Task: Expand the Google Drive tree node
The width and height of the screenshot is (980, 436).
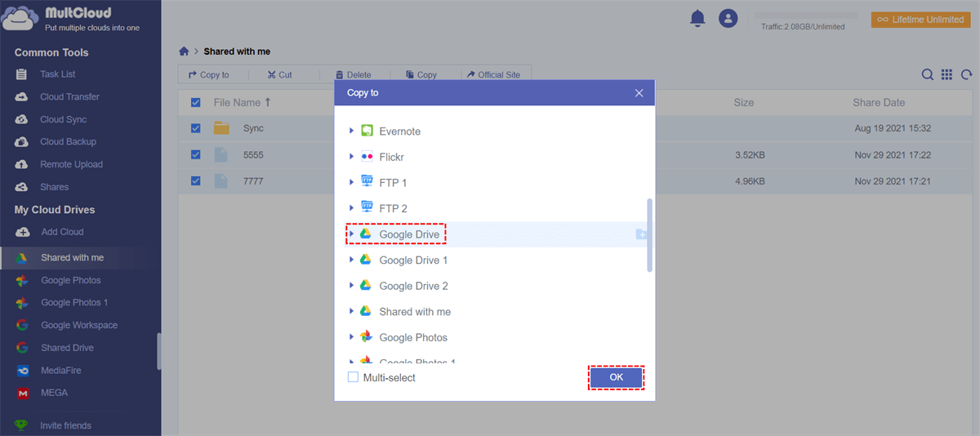Action: [x=351, y=234]
